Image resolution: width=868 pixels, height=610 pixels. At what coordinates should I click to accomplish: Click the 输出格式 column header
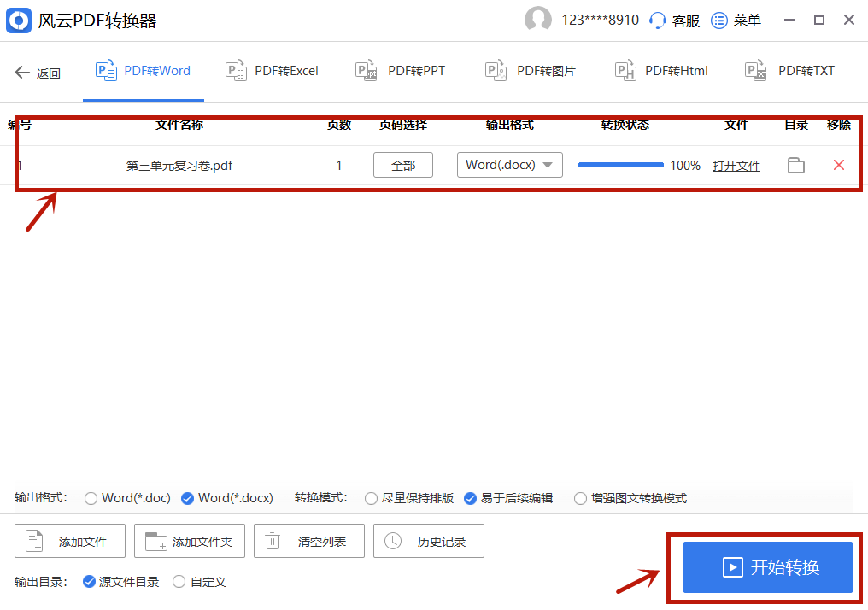(510, 125)
